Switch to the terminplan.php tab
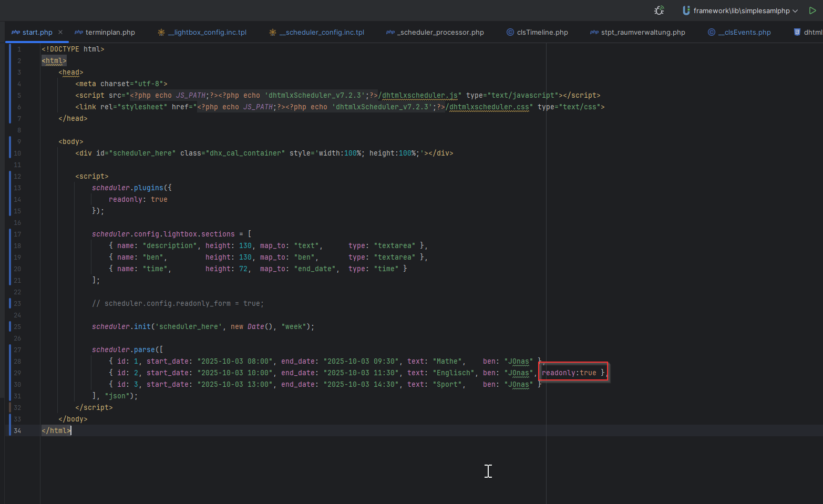823x504 pixels. pyautogui.click(x=110, y=33)
